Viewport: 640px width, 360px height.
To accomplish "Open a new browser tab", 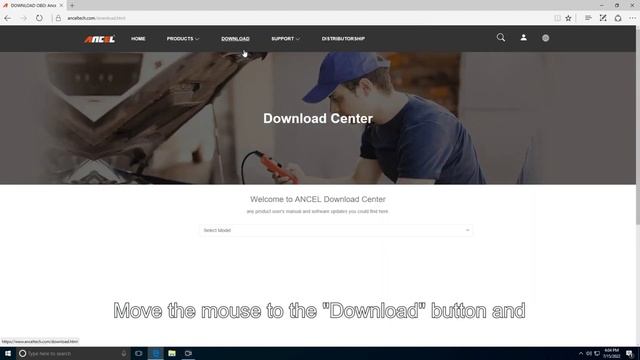I will (72, 5).
